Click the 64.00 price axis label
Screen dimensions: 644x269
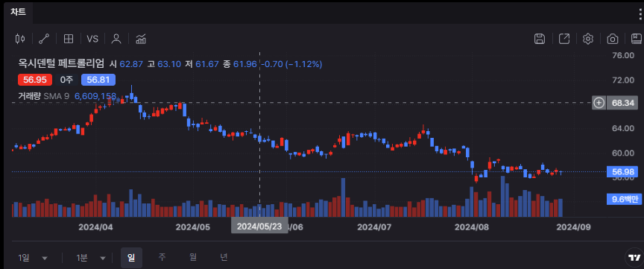(623, 129)
